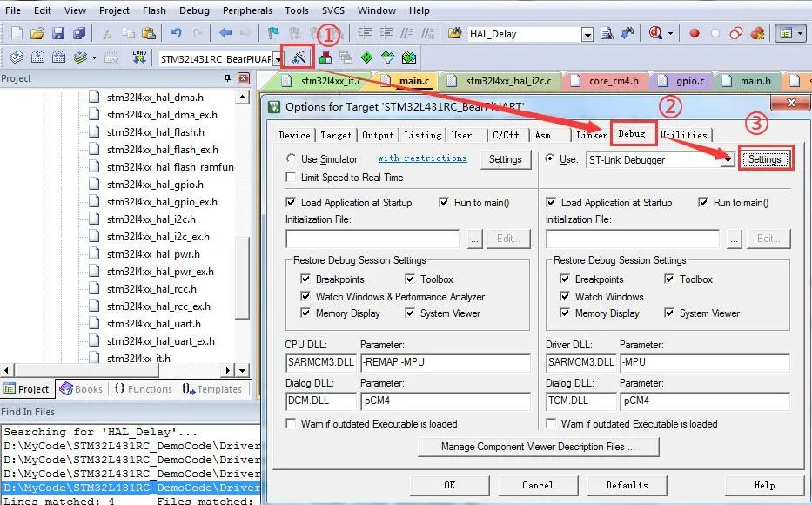Translate the current file using the first build toolbar icon
The width and height of the screenshot is (812, 505).
coord(17,57)
